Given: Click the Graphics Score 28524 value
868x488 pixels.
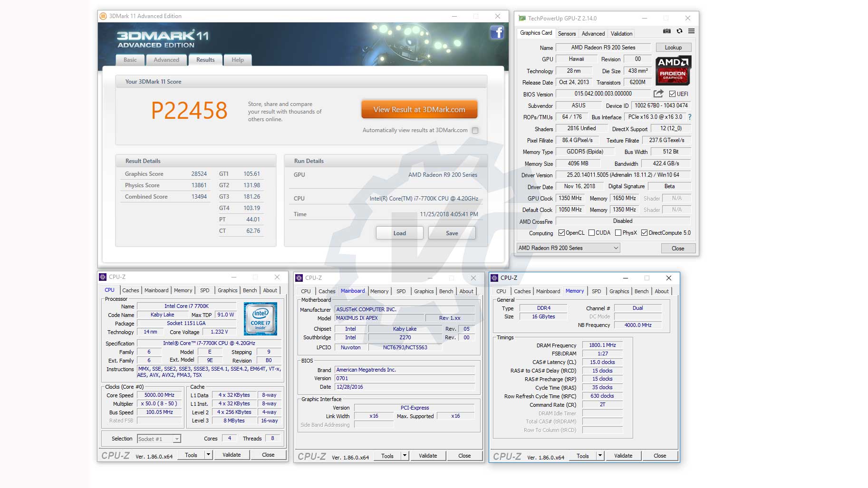Looking at the screenshot, I should pyautogui.click(x=199, y=174).
